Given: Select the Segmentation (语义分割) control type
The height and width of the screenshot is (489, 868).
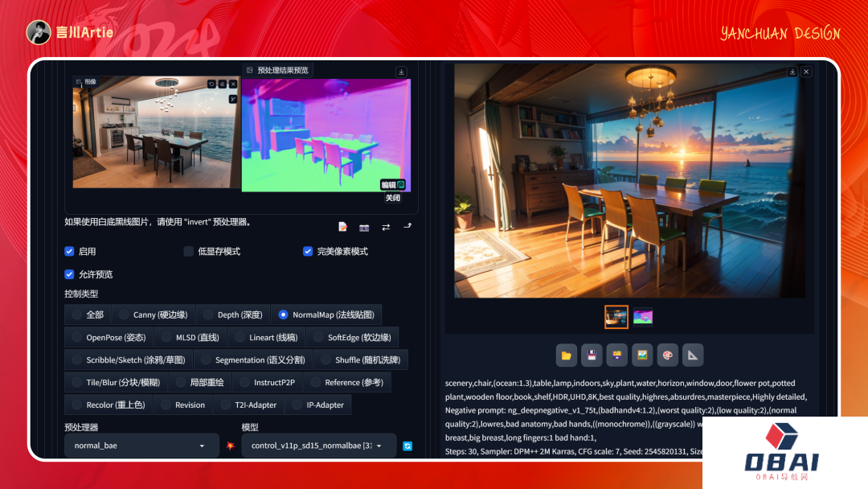Looking at the screenshot, I should tap(253, 360).
